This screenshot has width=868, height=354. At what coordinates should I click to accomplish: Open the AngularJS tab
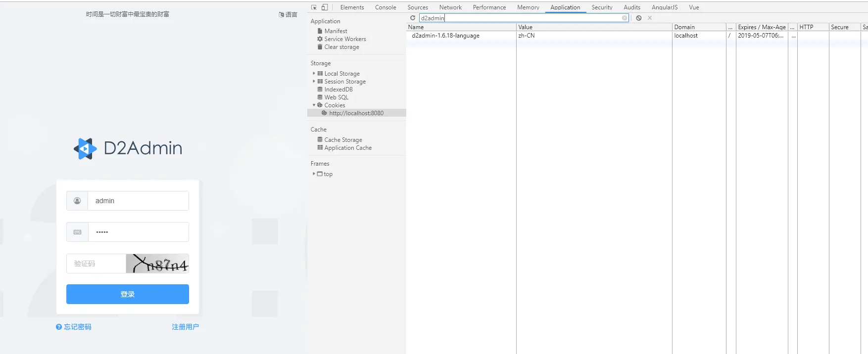coord(665,7)
